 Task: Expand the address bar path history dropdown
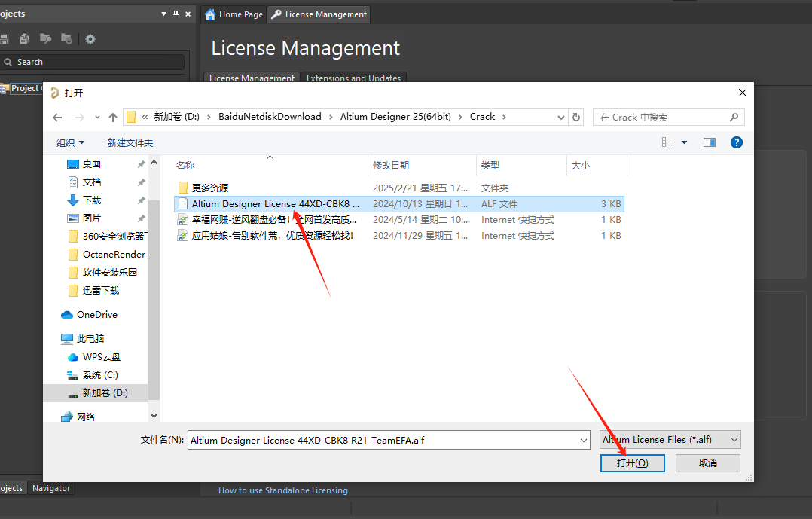click(x=560, y=117)
